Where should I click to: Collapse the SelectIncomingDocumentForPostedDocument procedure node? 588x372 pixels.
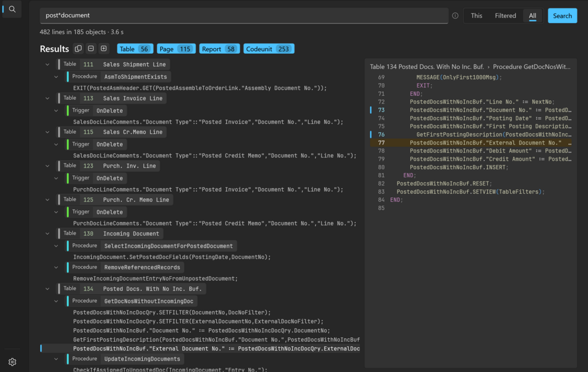click(56, 246)
